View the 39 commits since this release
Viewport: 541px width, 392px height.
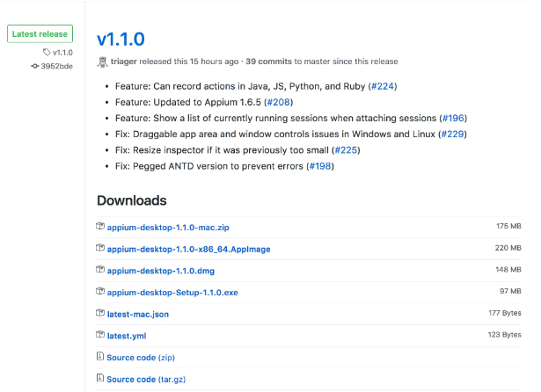pos(267,62)
